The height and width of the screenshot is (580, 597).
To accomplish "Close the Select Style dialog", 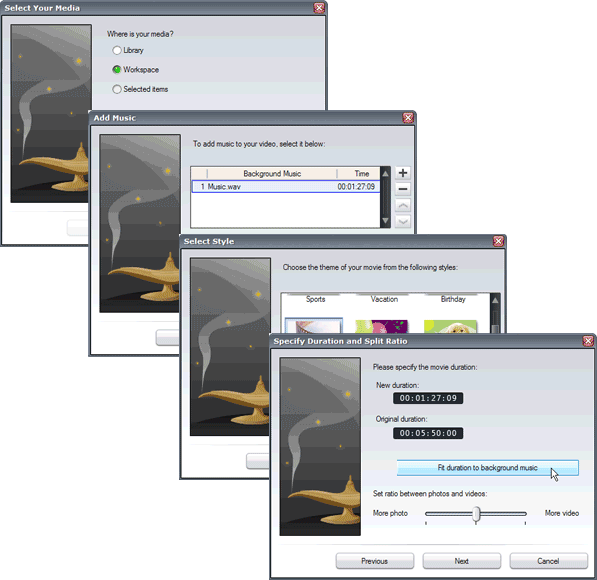I will click(x=498, y=241).
